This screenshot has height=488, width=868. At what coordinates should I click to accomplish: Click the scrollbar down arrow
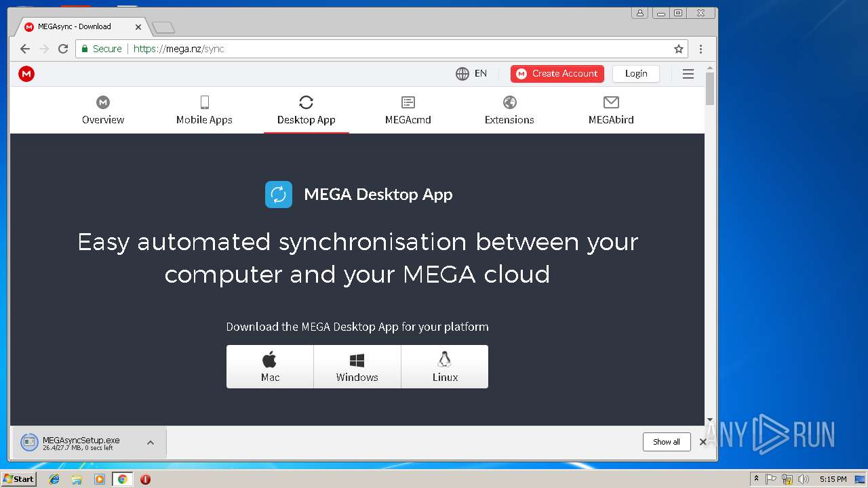click(x=710, y=420)
